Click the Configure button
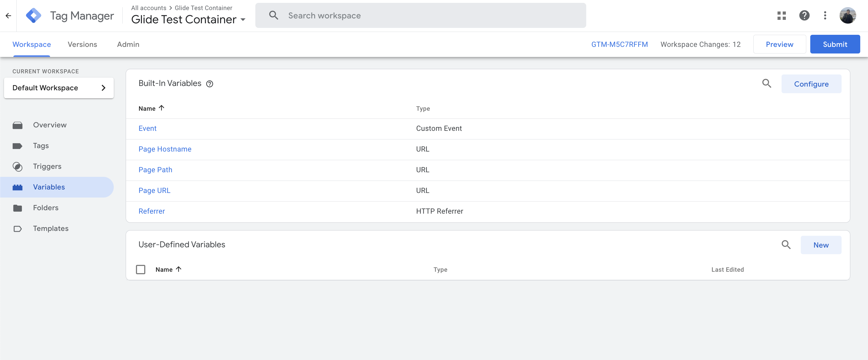The height and width of the screenshot is (360, 868). coord(811,84)
